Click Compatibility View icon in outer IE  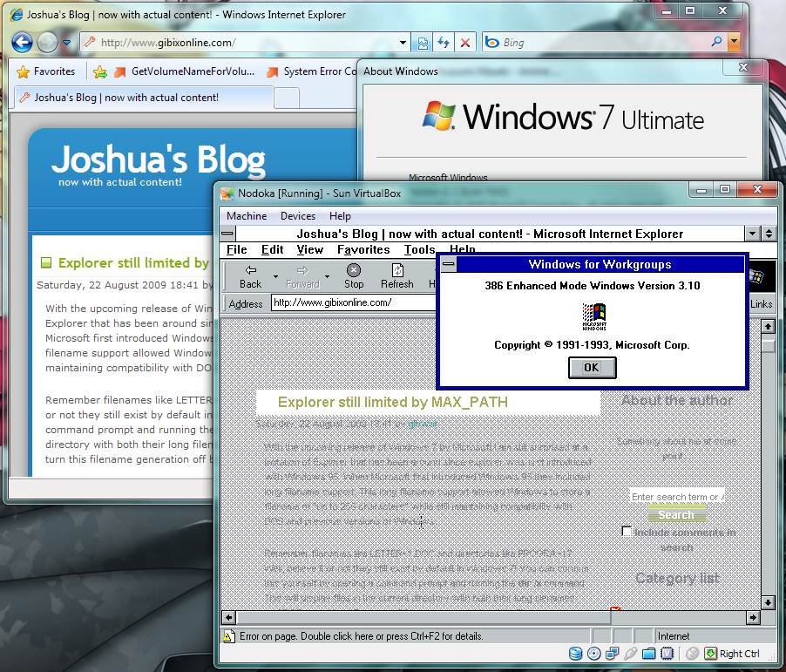(x=423, y=43)
